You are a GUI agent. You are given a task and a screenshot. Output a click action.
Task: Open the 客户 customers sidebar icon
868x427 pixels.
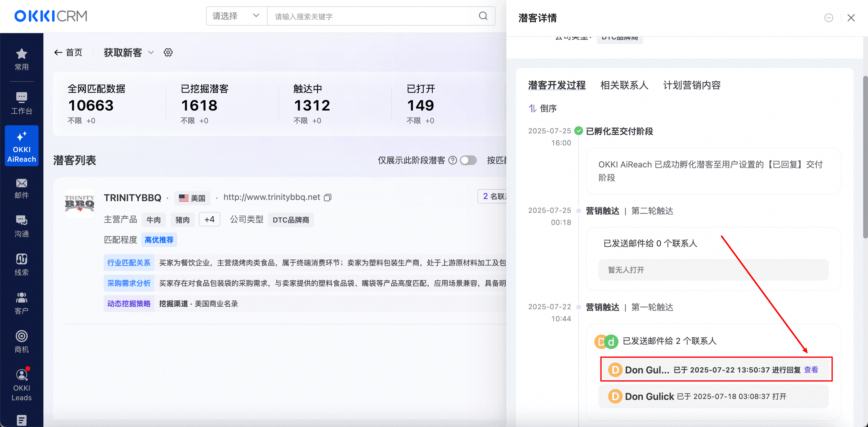(22, 298)
